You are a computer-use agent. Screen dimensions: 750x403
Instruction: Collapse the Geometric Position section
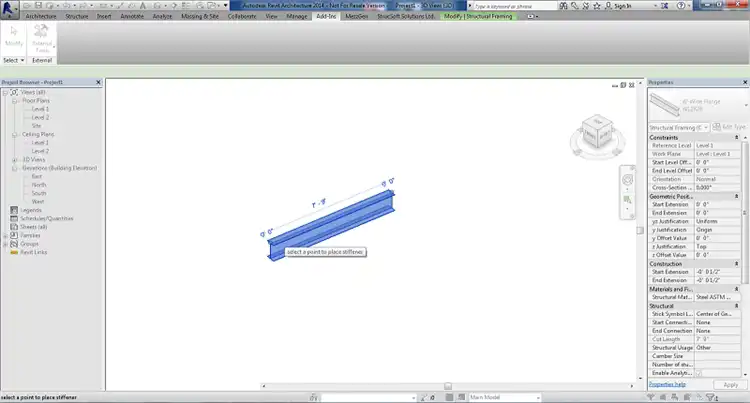[x=737, y=196]
